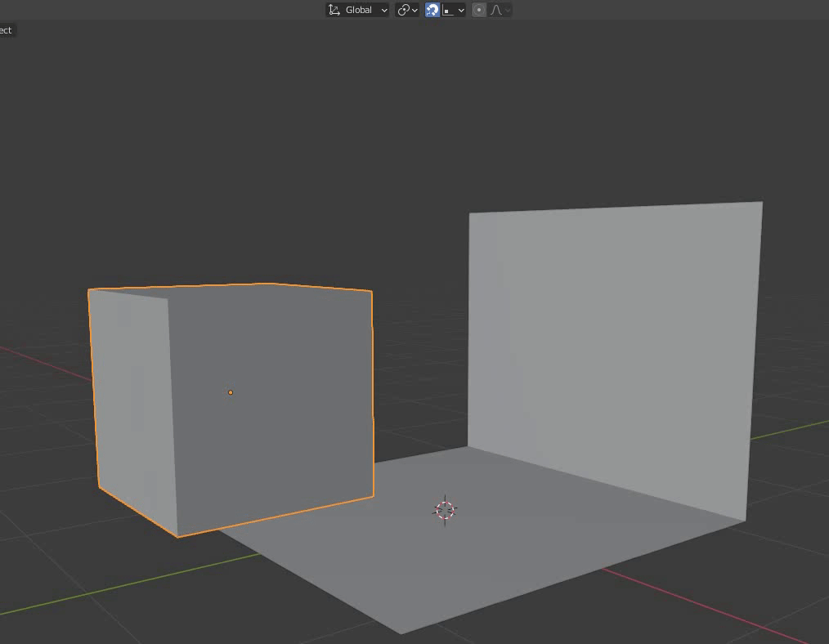Image resolution: width=829 pixels, height=644 pixels.
Task: Click the pivot point link icon
Action: 403,10
